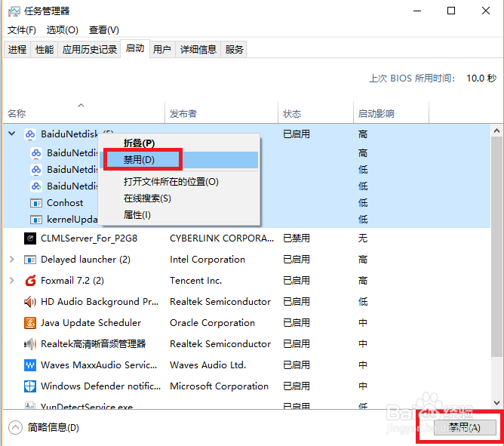
Task: Switch to the 应用历史记录 tab
Action: coord(89,50)
